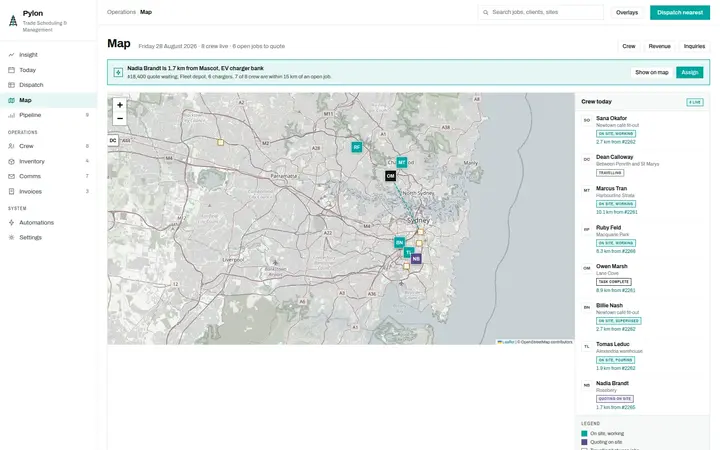Click the Pylon tower logo
This screenshot has height=450, width=720.
[x=13, y=21]
